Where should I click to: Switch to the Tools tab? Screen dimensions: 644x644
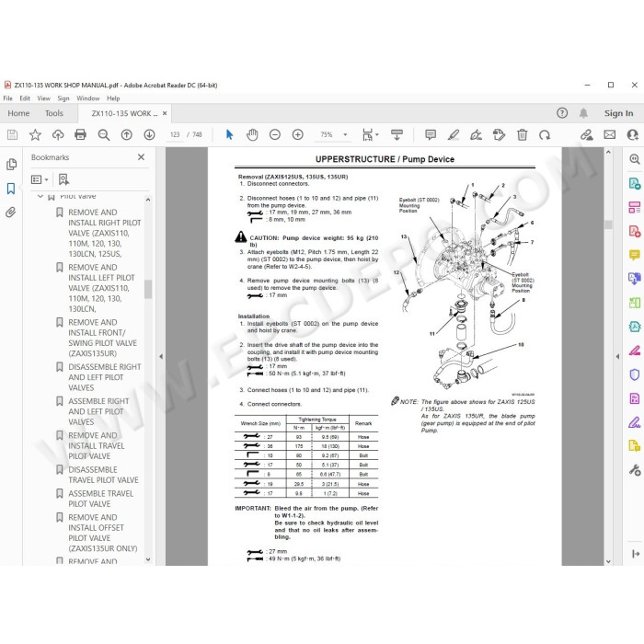pyautogui.click(x=53, y=113)
